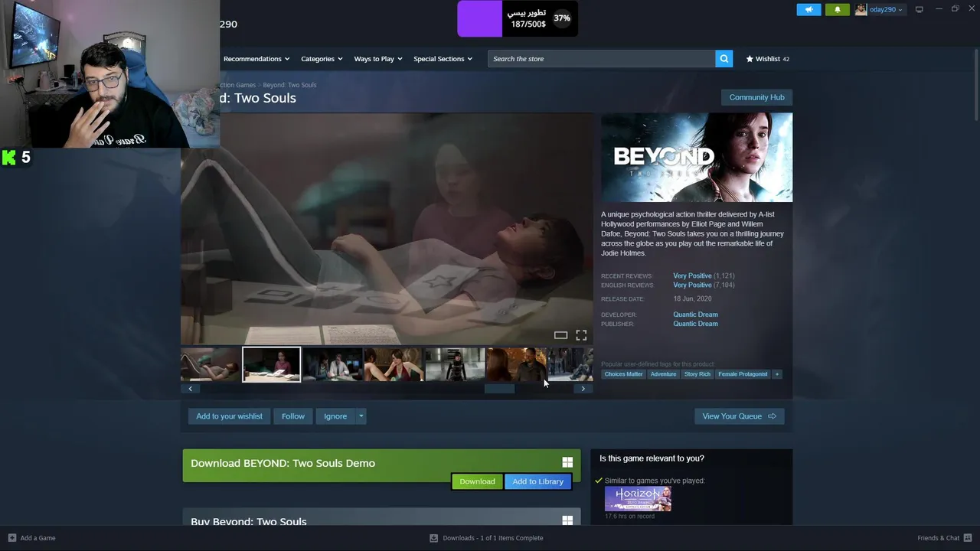Click Windows icon beside demo download title
Screen dimensions: 980x551
(x=567, y=462)
